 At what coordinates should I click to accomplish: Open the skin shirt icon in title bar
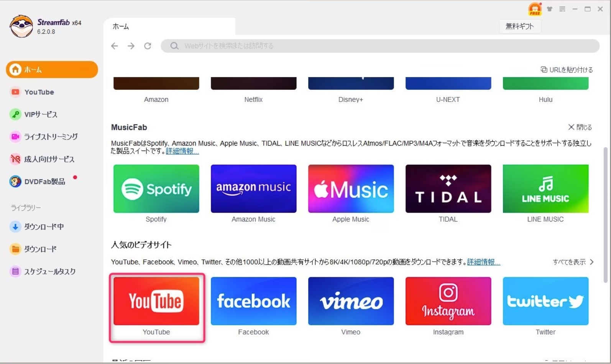click(550, 9)
